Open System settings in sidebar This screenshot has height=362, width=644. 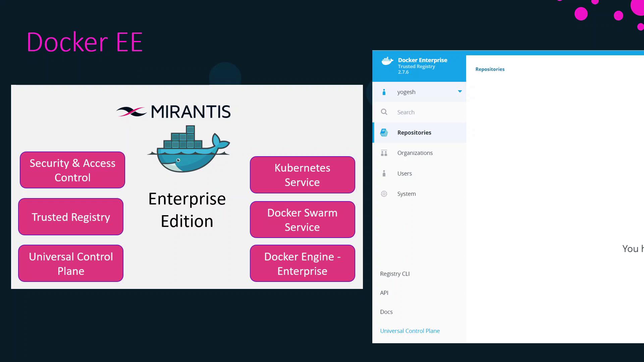coord(407,194)
